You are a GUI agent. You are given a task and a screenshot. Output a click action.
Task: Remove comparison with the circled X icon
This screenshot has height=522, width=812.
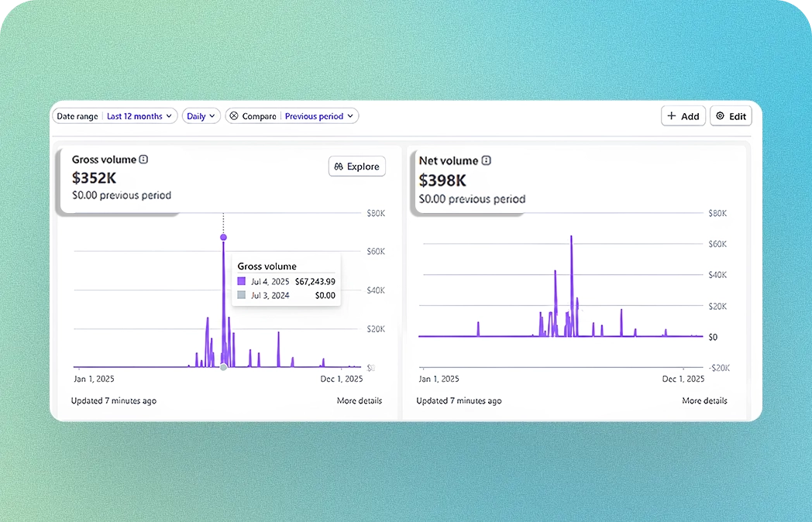(234, 116)
